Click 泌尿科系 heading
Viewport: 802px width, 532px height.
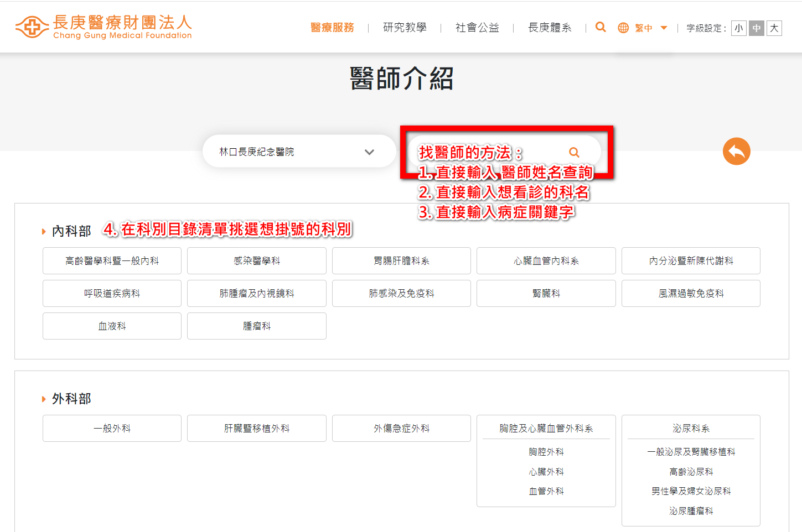691,428
